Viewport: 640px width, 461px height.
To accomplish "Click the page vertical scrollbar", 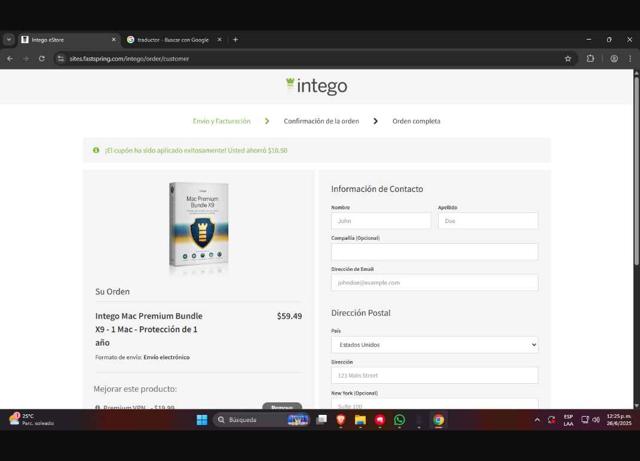I will point(636,171).
